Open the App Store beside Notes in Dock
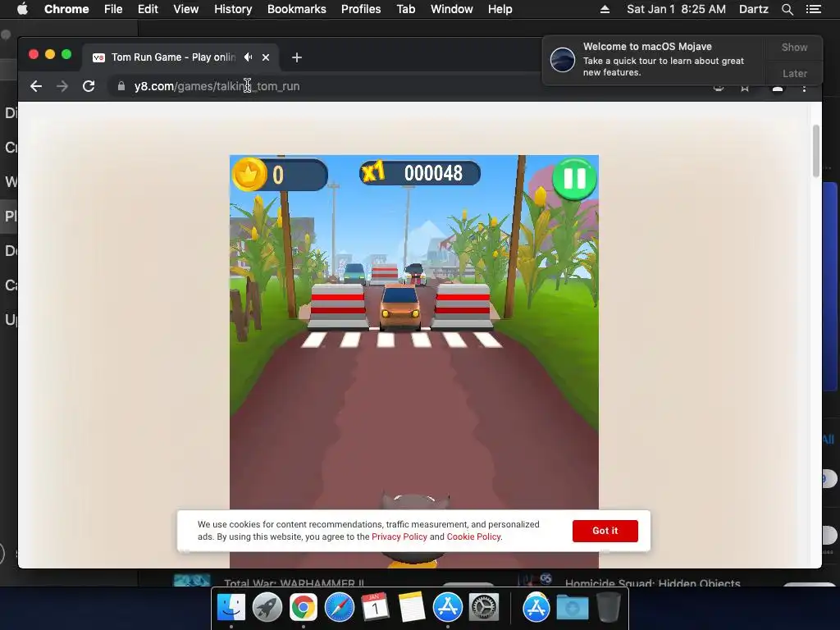This screenshot has height=630, width=840. click(447, 608)
